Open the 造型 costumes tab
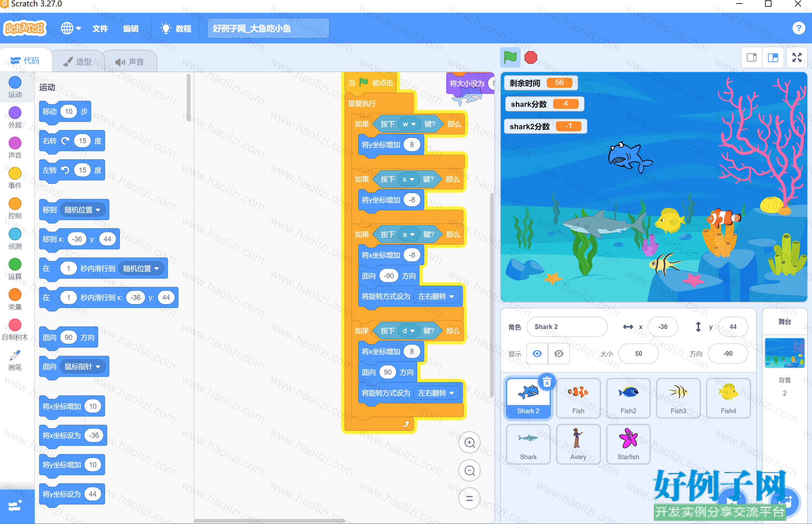This screenshot has width=812, height=524. (78, 62)
